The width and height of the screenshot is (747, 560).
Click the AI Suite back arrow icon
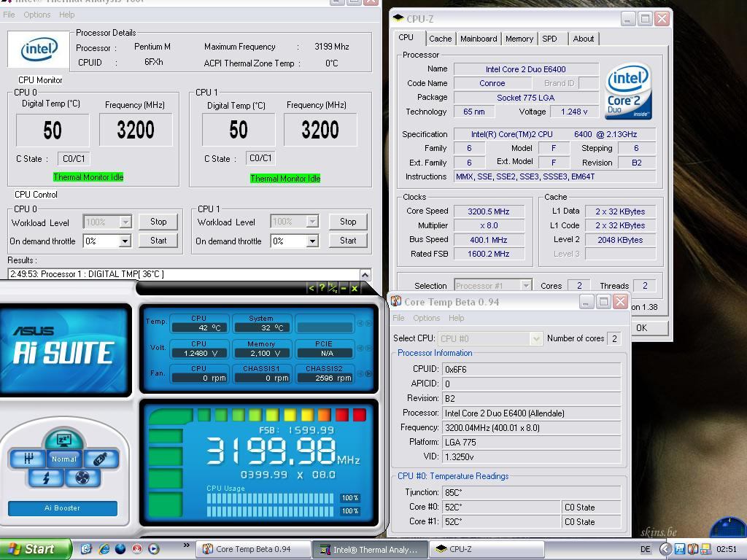pyautogui.click(x=311, y=287)
